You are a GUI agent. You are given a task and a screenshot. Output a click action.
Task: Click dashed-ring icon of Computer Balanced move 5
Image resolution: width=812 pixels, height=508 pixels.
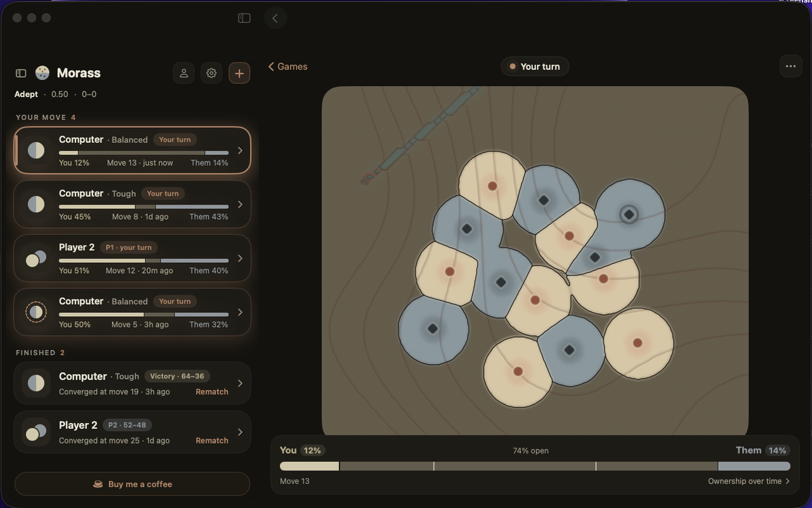[x=36, y=312]
